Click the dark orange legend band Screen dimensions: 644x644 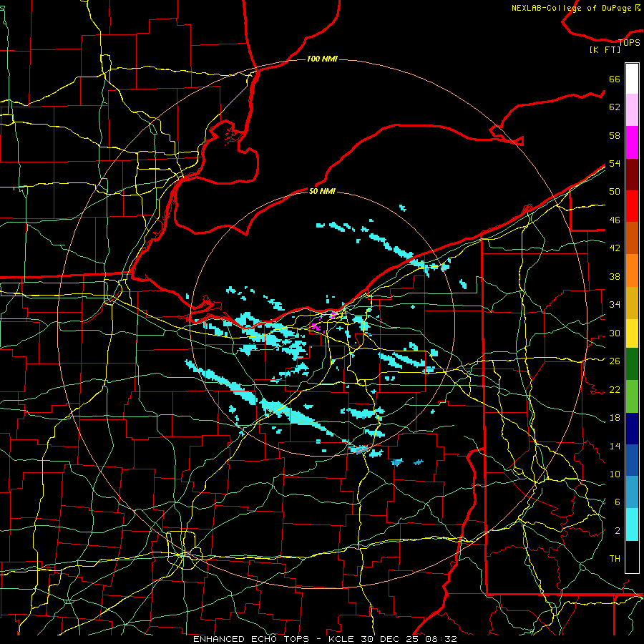click(632, 238)
